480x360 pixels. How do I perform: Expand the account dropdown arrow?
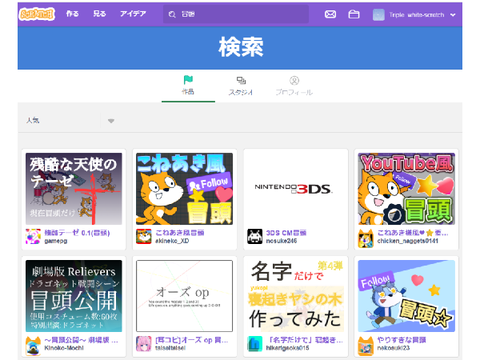point(453,15)
